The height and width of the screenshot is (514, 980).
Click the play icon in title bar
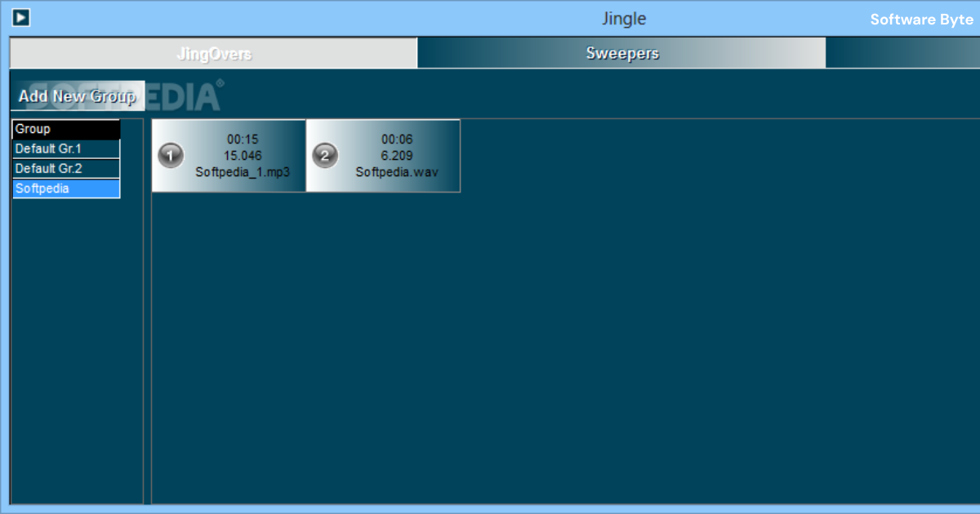21,17
